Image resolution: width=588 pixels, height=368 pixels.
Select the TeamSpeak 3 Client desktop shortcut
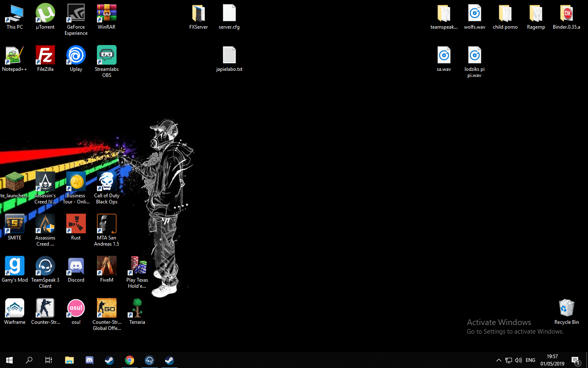(x=45, y=273)
